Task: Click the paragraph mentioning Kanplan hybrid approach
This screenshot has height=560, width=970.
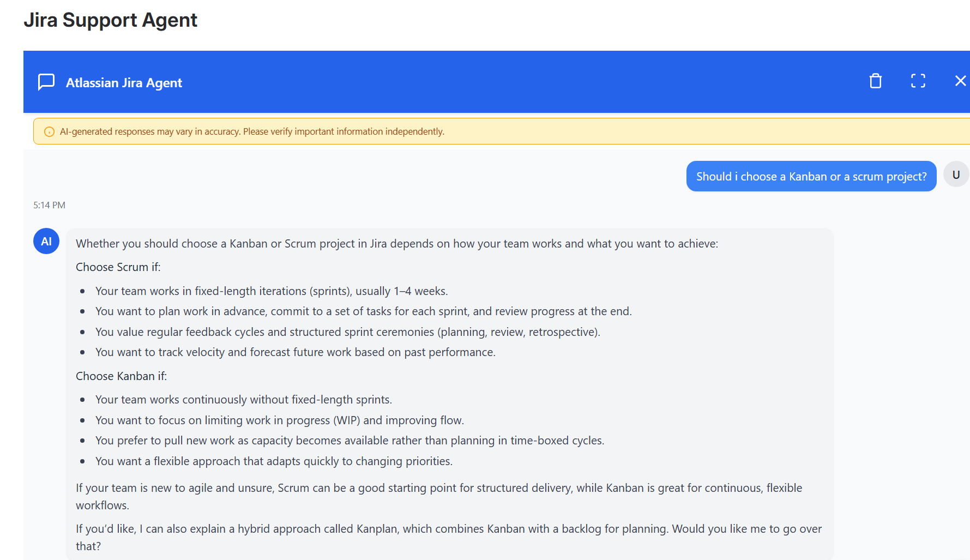Action: click(448, 537)
